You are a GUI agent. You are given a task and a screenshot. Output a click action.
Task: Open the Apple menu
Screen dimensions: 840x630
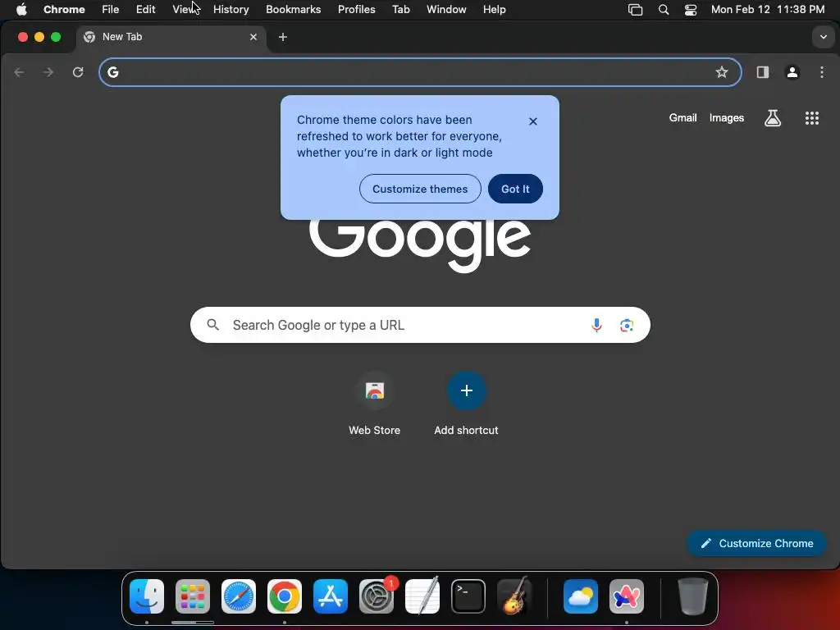(21, 10)
